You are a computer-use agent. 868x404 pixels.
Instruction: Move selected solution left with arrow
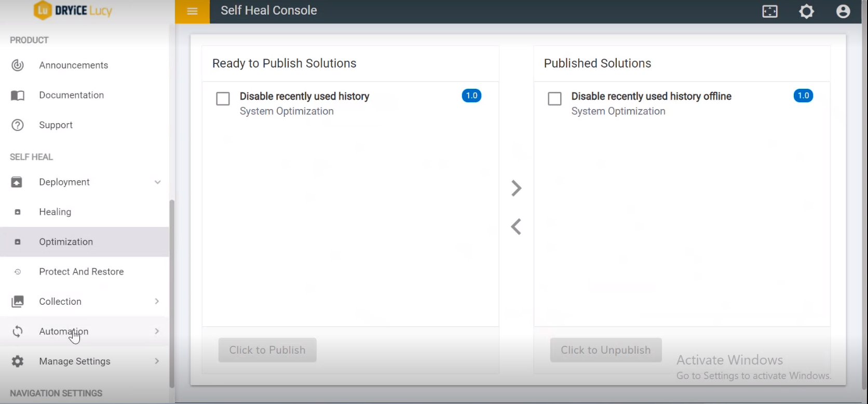[x=516, y=227]
